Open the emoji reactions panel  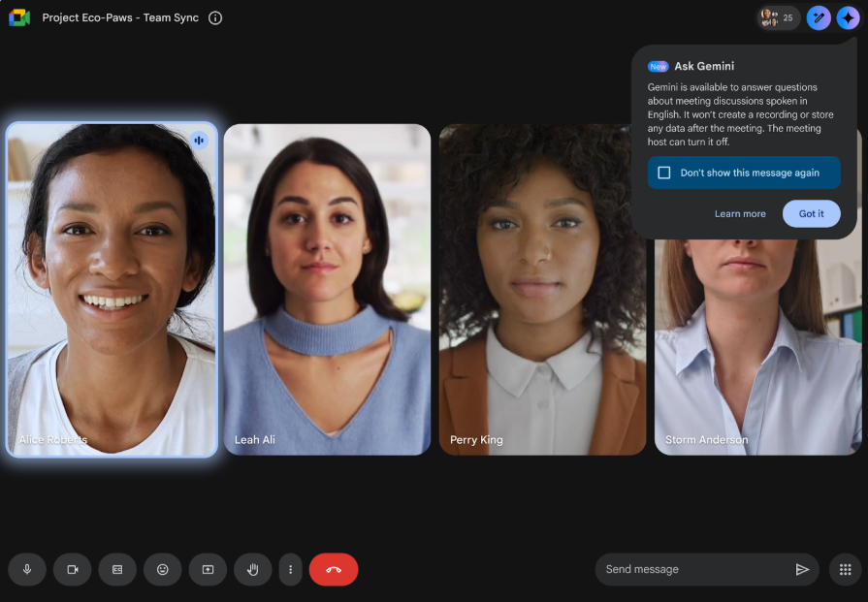click(162, 569)
